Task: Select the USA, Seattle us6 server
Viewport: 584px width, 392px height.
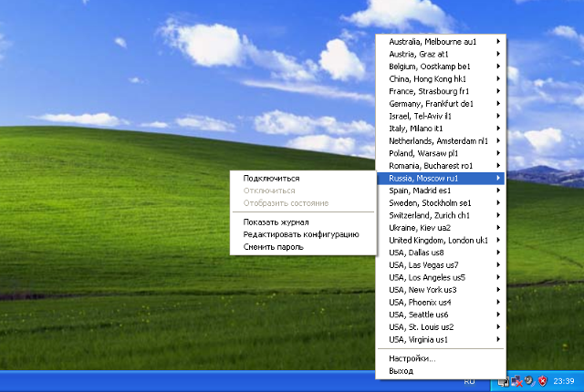Action: tap(441, 315)
